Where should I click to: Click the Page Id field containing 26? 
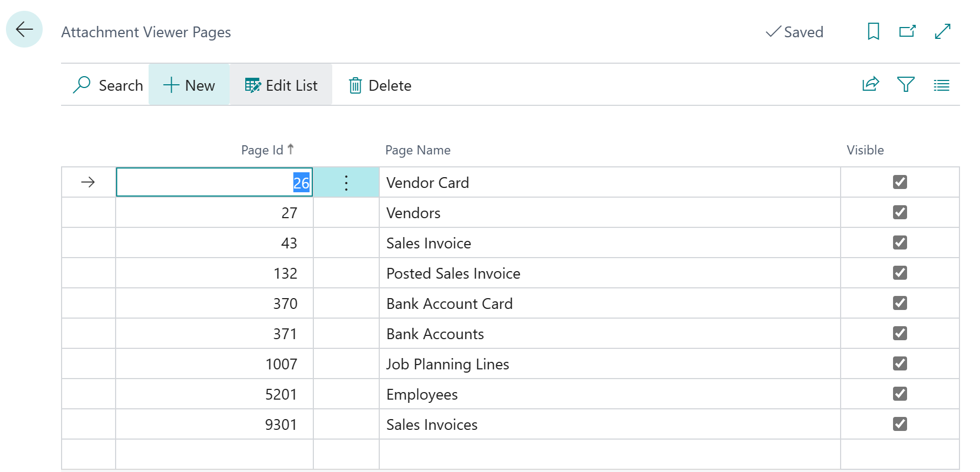coord(214,183)
